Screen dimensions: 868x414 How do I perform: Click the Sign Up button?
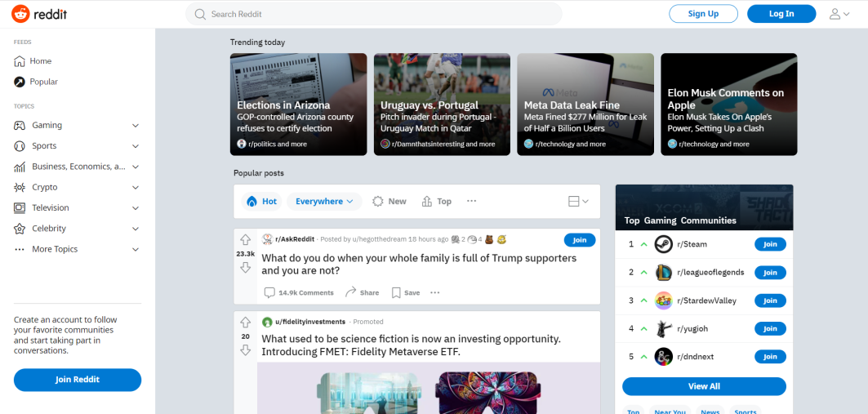pyautogui.click(x=703, y=14)
